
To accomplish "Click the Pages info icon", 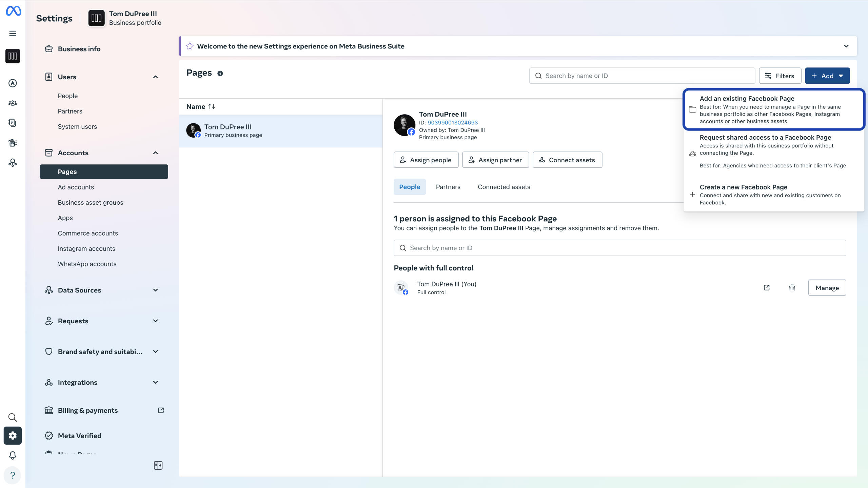I will (x=220, y=74).
